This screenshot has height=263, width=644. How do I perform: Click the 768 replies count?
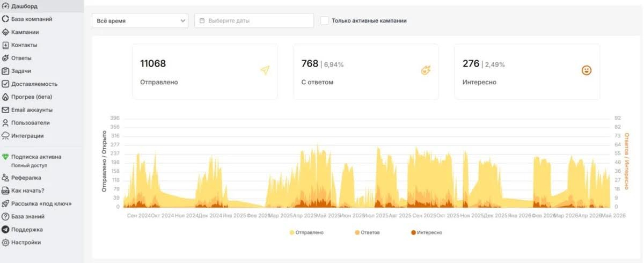(310, 64)
